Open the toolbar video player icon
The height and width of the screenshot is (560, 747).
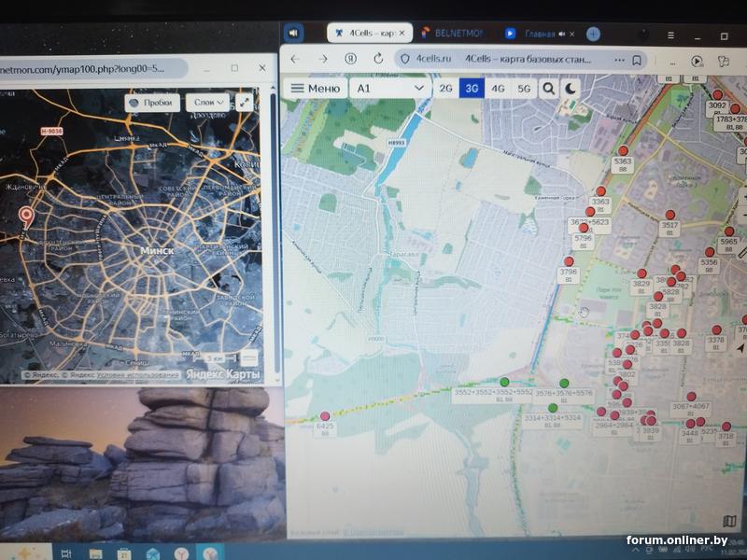(697, 61)
